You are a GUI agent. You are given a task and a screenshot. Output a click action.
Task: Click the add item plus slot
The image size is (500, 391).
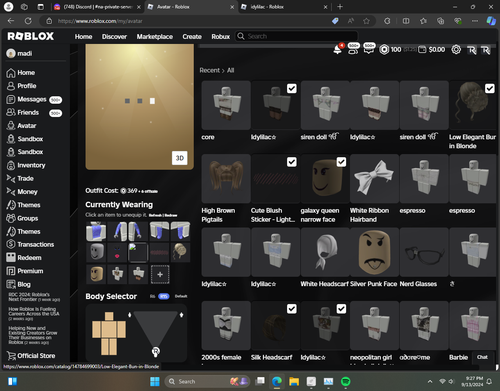coord(160,274)
